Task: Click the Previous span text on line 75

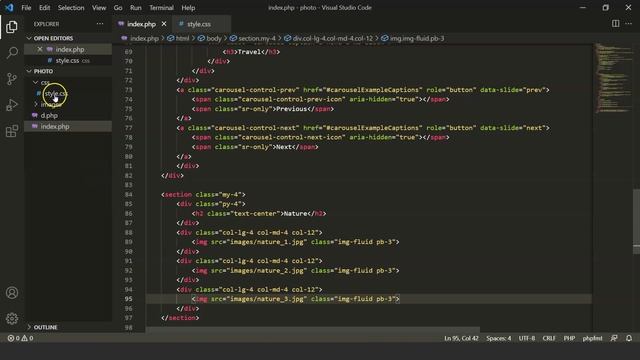Action: [x=291, y=109]
